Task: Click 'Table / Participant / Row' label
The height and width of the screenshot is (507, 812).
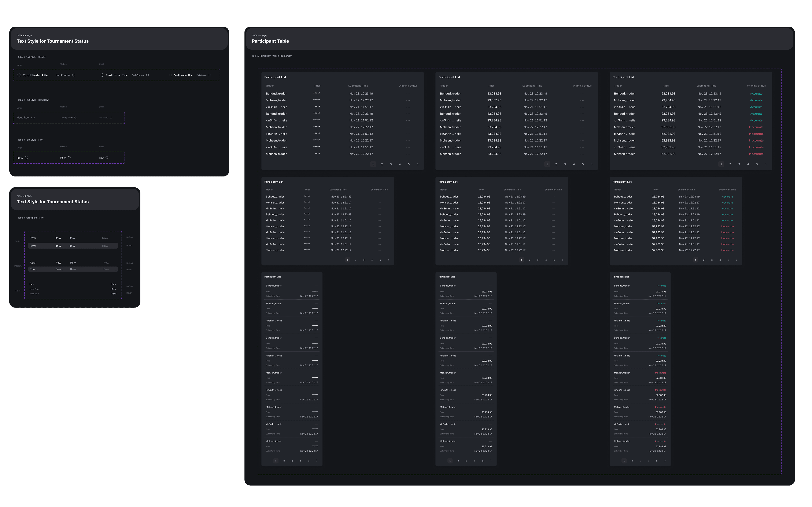Action: pyautogui.click(x=30, y=218)
